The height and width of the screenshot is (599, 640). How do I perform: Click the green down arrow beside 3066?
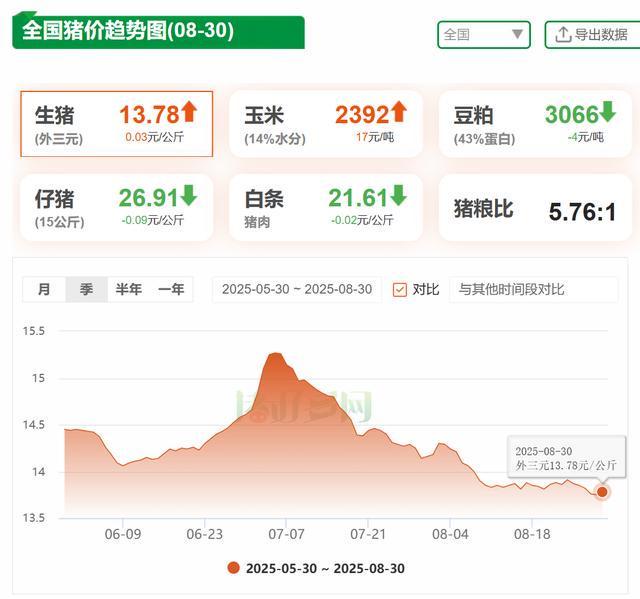click(x=608, y=112)
